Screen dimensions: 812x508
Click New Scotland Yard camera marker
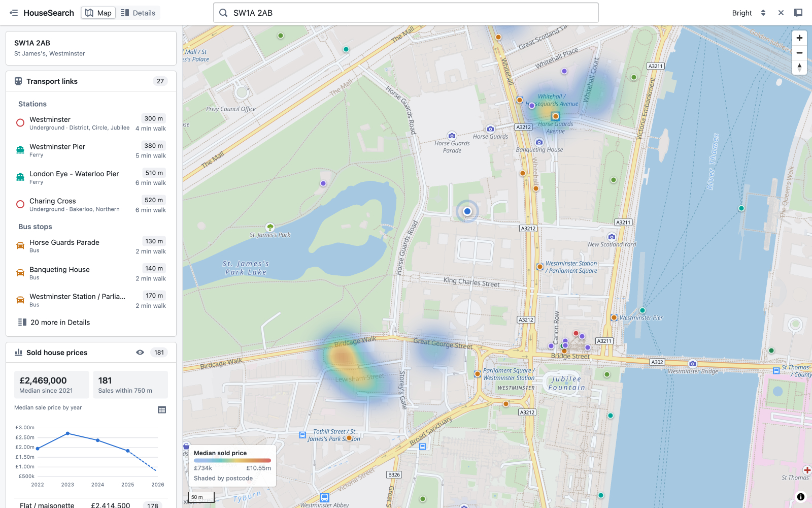pyautogui.click(x=612, y=237)
